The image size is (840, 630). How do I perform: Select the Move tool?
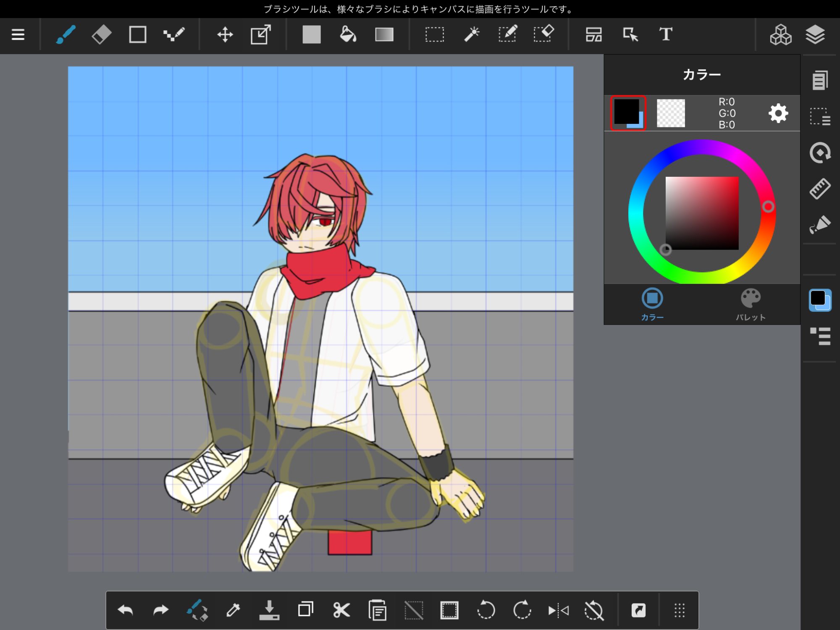tap(225, 34)
